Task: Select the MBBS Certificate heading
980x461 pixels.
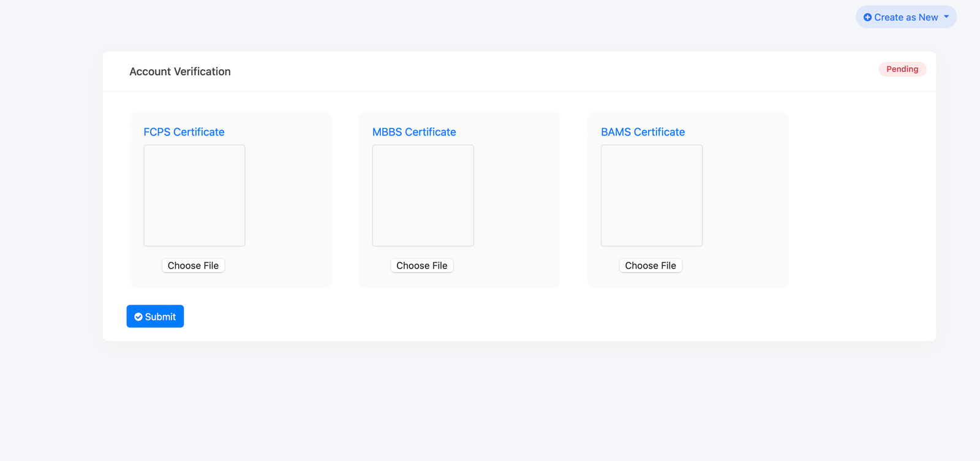Action: (x=414, y=132)
